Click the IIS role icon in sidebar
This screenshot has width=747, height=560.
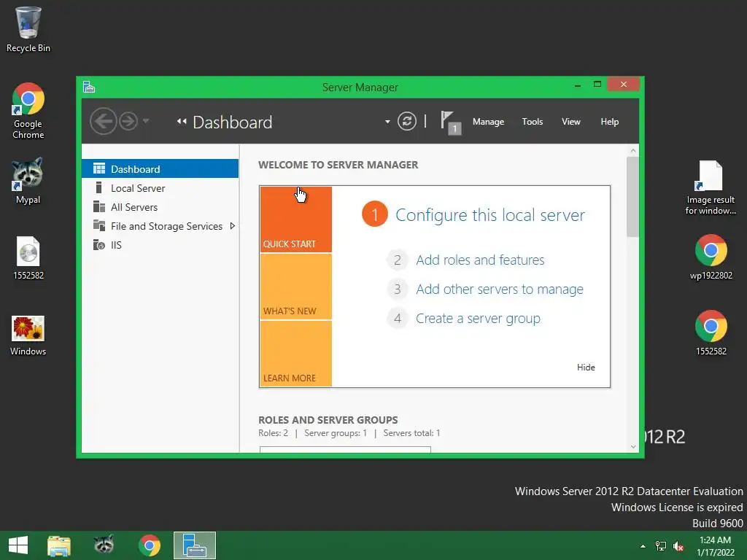point(99,245)
